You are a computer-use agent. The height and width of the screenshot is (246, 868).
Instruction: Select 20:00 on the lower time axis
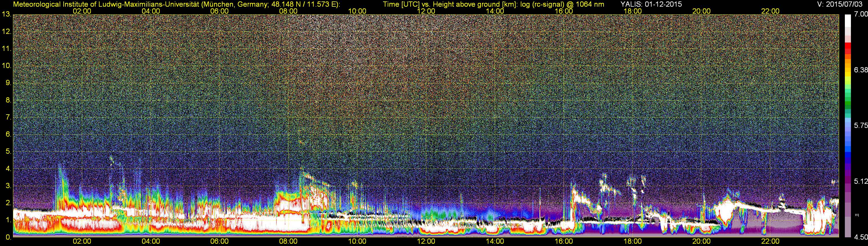(x=702, y=241)
